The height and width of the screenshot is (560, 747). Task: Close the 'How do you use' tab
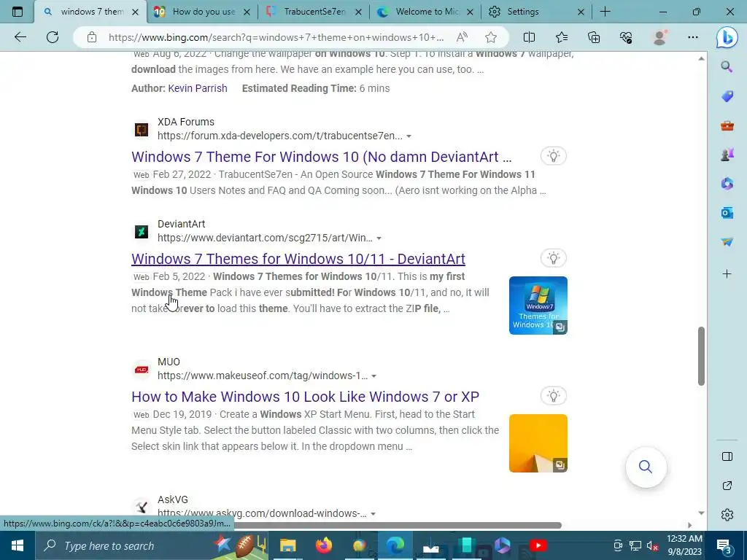pyautogui.click(x=247, y=12)
